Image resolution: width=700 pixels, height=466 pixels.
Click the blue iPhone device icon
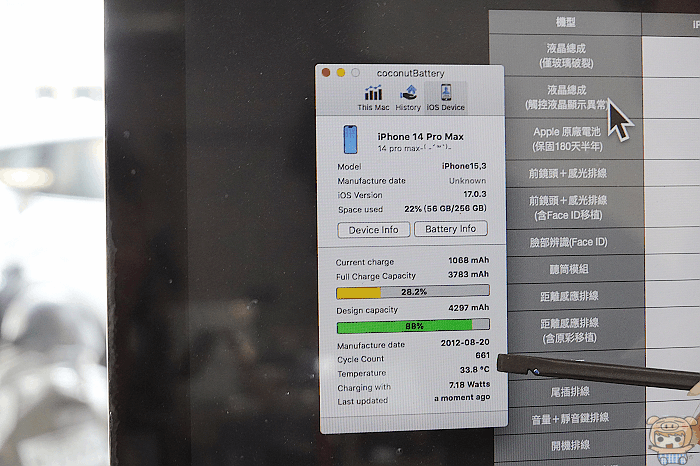pos(350,139)
